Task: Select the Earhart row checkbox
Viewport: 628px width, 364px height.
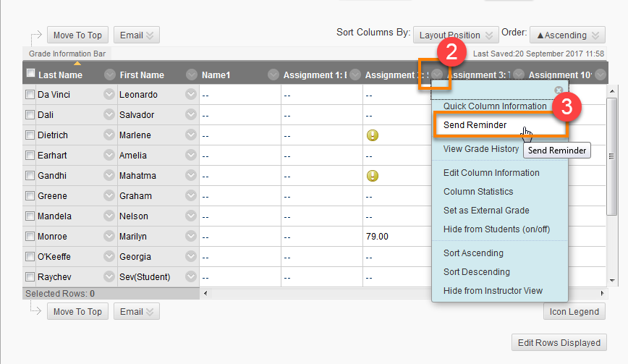Action: pos(30,156)
